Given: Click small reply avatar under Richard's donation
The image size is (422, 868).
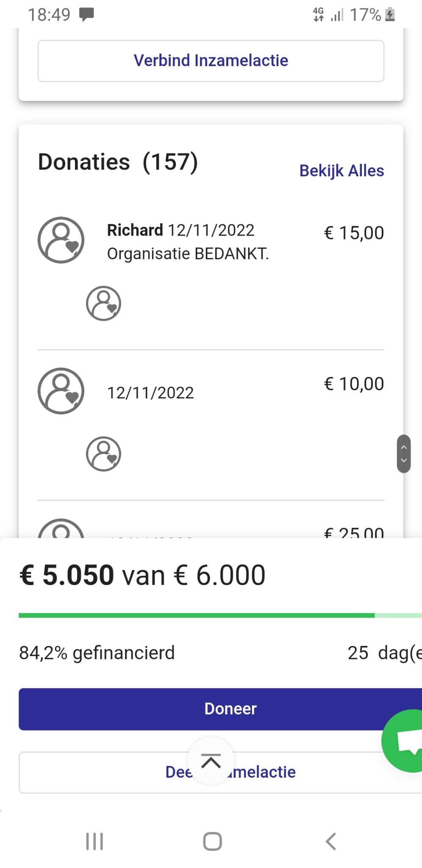Looking at the screenshot, I should click(103, 303).
